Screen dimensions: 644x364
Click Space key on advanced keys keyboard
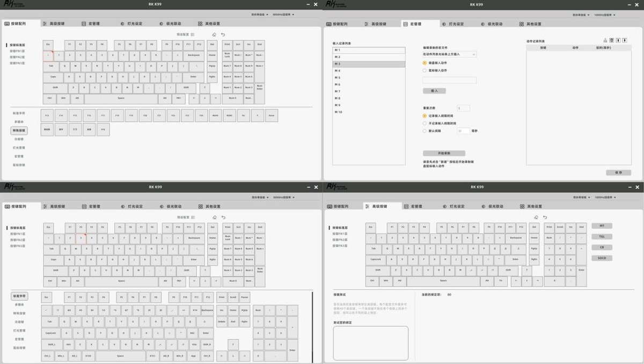click(443, 281)
